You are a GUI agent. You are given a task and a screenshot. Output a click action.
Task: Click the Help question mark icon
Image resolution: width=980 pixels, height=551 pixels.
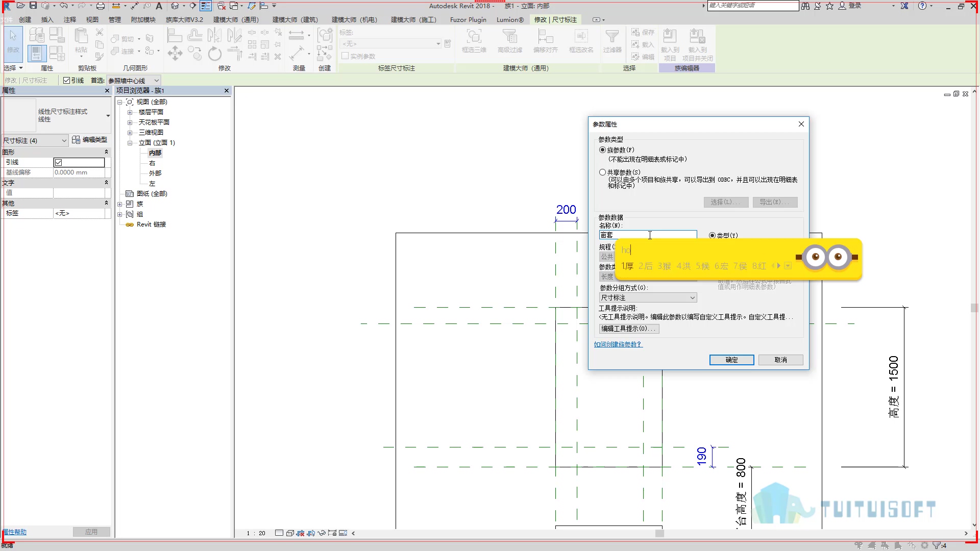pos(922,6)
